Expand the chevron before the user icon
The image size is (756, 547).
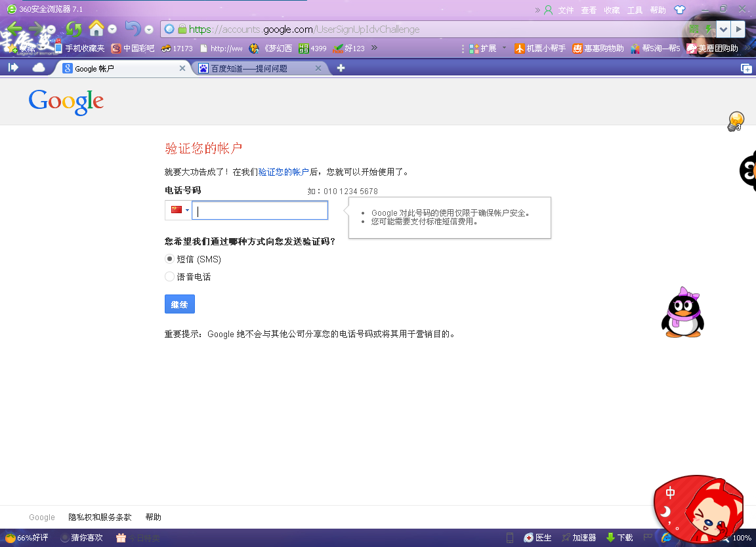[537, 10]
